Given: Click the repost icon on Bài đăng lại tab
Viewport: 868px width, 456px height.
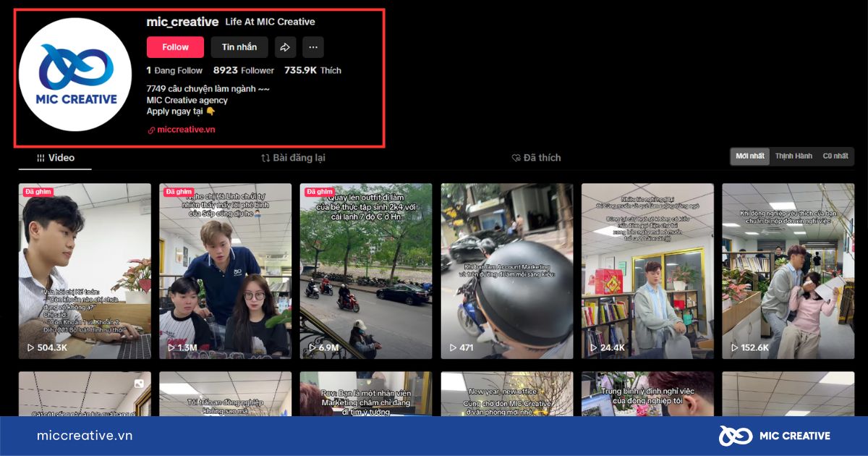Looking at the screenshot, I should (265, 158).
